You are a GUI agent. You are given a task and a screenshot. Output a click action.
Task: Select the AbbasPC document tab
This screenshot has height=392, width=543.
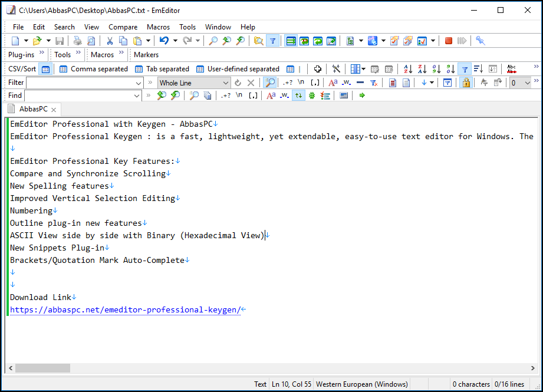pos(33,109)
